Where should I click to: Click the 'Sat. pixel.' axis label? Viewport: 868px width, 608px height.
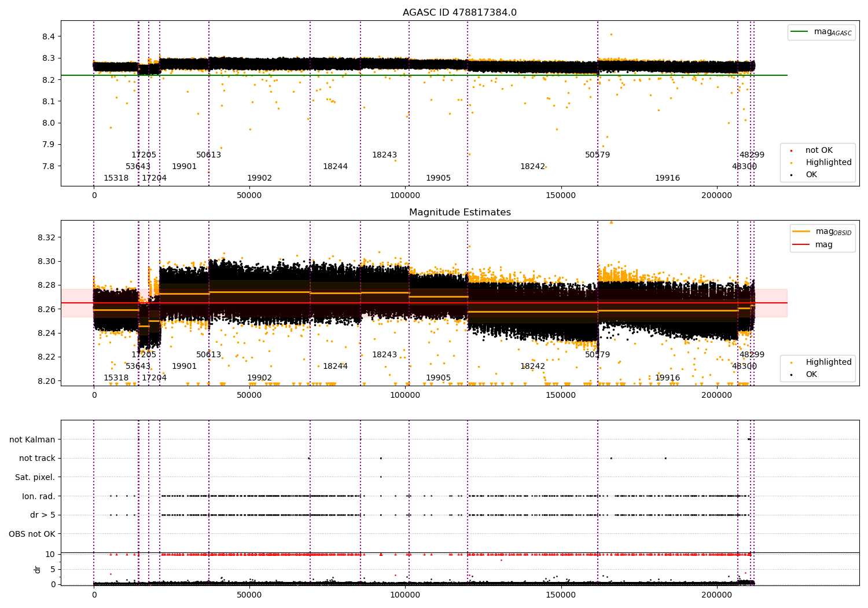pos(35,478)
